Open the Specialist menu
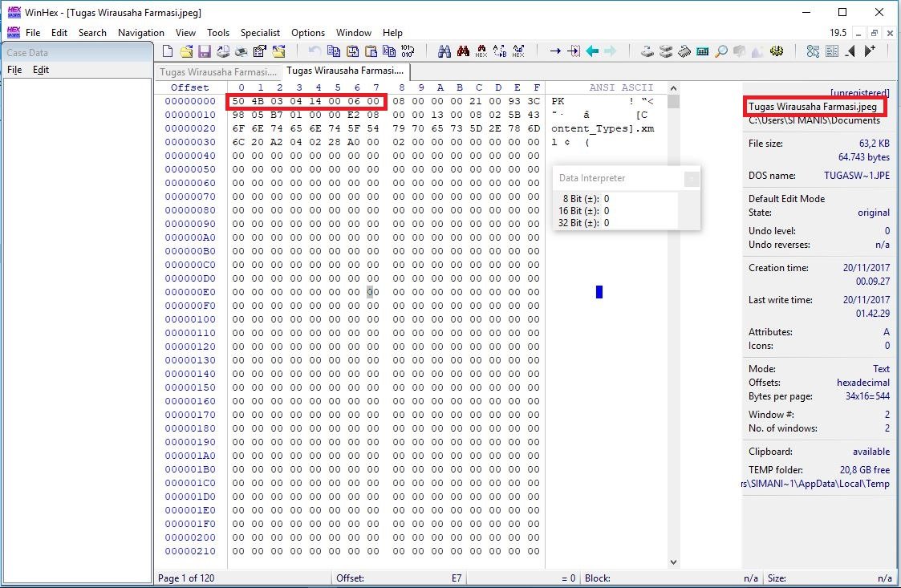901x588 pixels. pyautogui.click(x=260, y=33)
